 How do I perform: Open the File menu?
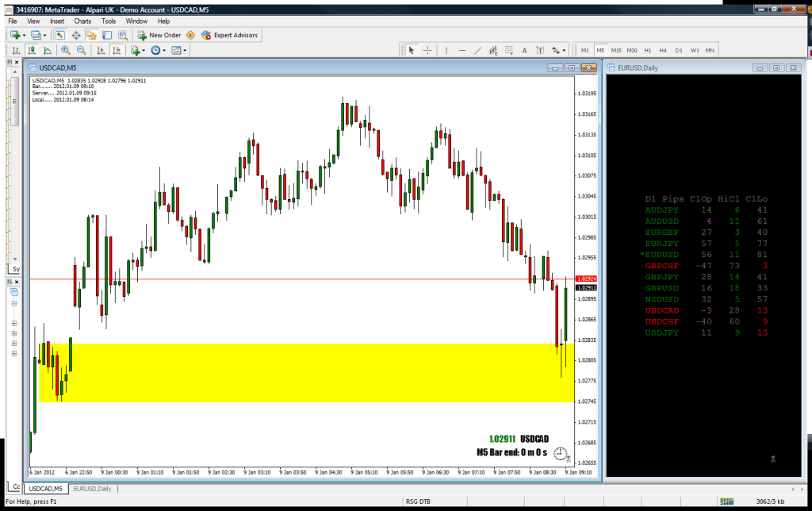tap(13, 21)
